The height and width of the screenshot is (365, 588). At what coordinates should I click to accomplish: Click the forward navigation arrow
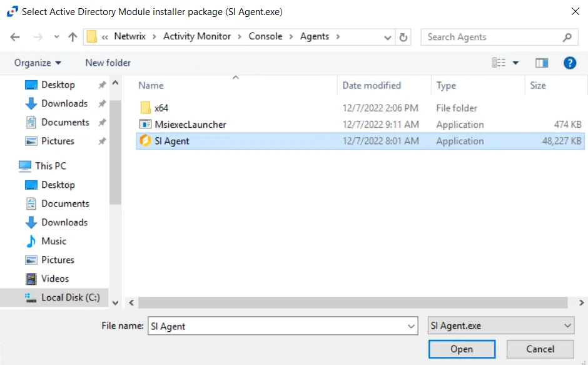tap(38, 37)
